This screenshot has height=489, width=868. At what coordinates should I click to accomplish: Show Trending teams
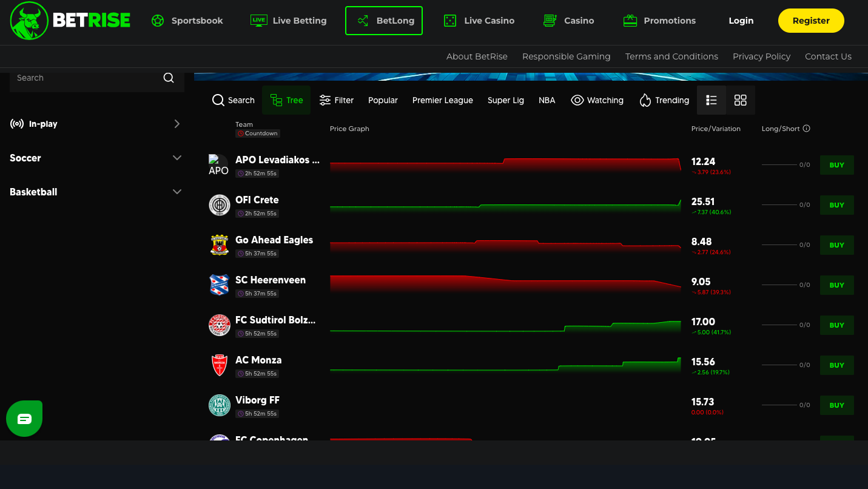pyautogui.click(x=664, y=100)
